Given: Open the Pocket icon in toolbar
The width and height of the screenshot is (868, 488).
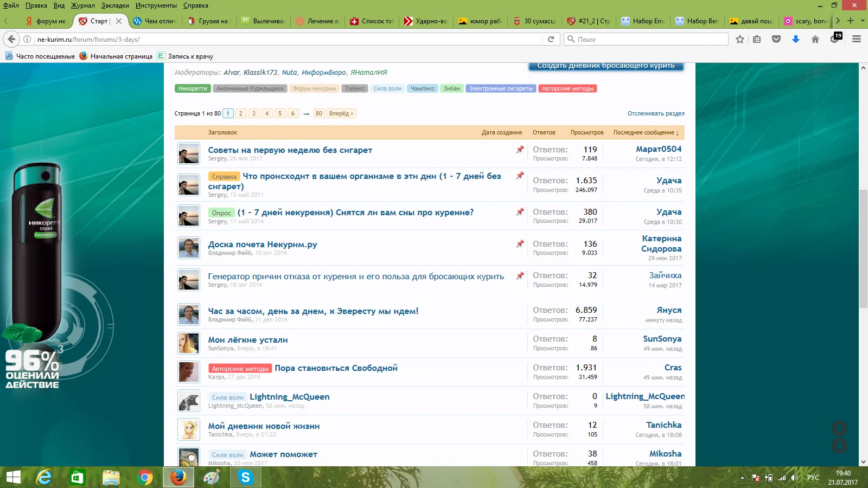Looking at the screenshot, I should click(x=776, y=39).
